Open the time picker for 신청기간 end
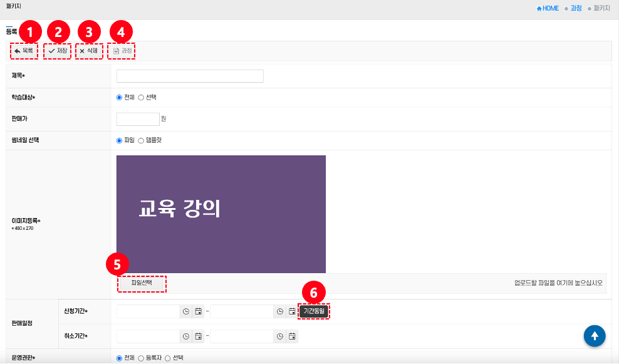 tap(279, 311)
